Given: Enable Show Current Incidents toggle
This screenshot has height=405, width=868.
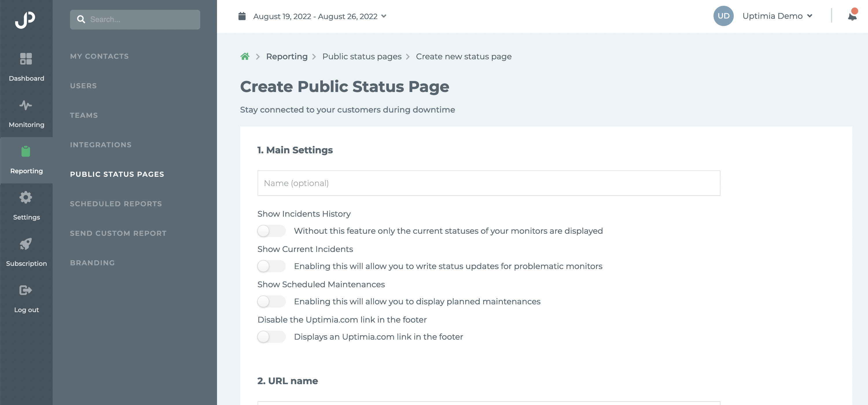Looking at the screenshot, I should (271, 266).
